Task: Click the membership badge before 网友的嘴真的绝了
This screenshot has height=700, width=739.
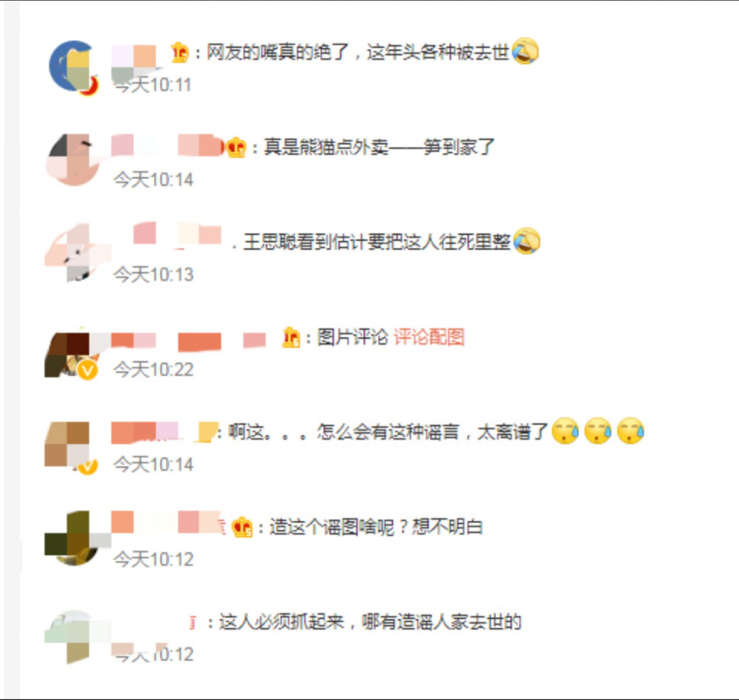Action: click(x=180, y=52)
